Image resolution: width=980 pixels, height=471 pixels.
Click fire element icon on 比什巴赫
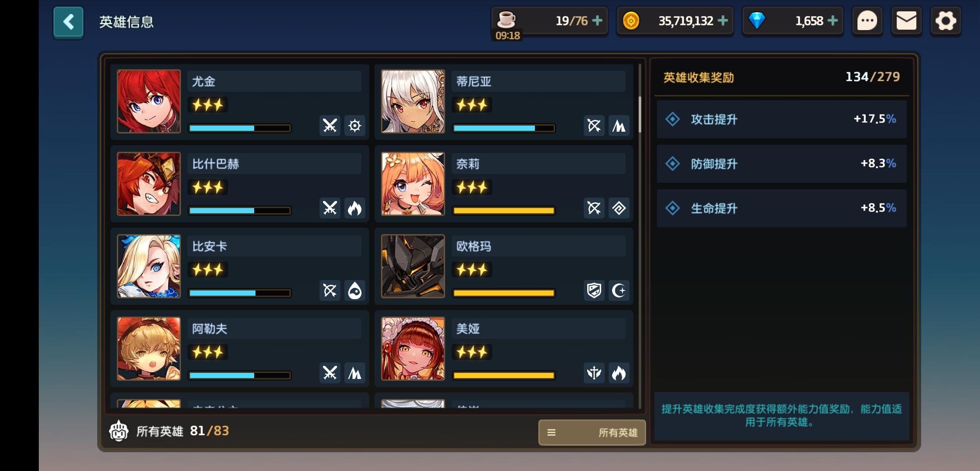pos(355,208)
